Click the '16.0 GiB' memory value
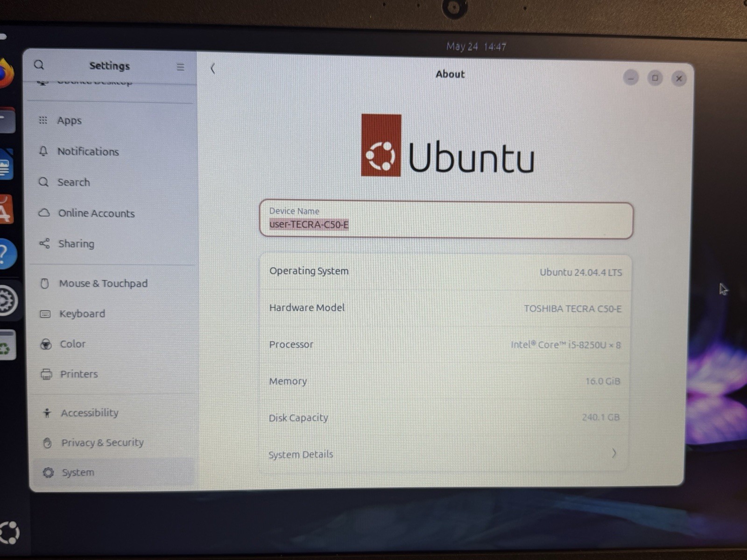This screenshot has width=747, height=560. click(x=603, y=381)
